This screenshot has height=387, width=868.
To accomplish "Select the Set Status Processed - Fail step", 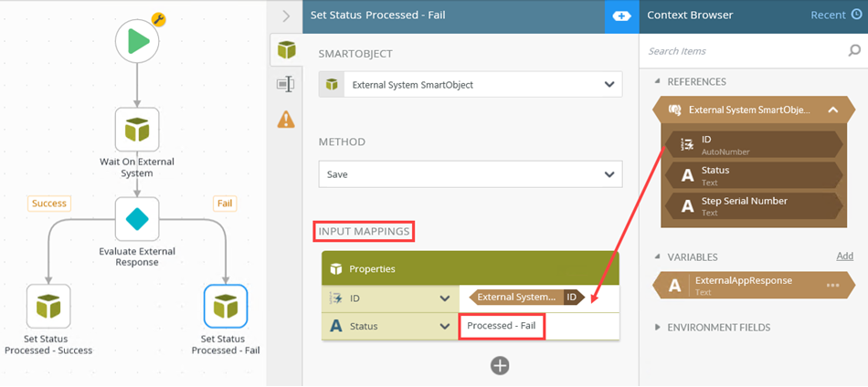I will [x=225, y=307].
